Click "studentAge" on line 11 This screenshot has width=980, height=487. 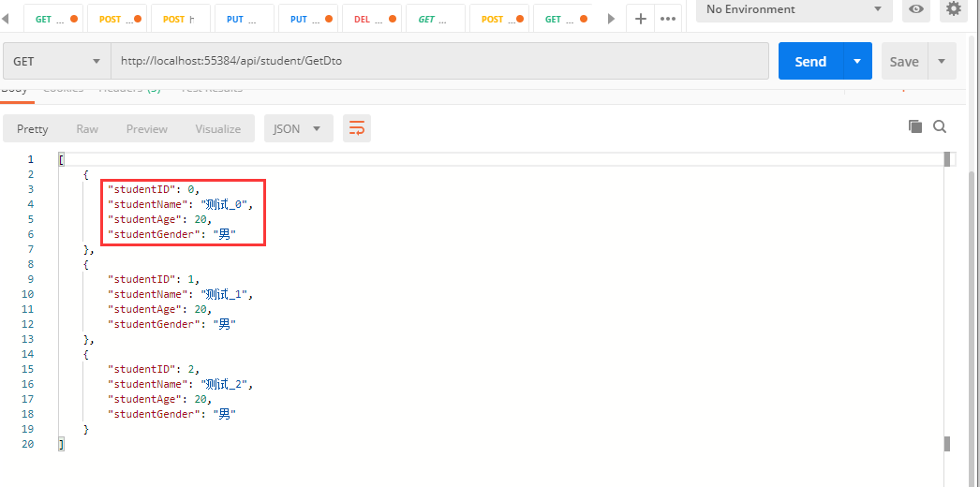(145, 309)
